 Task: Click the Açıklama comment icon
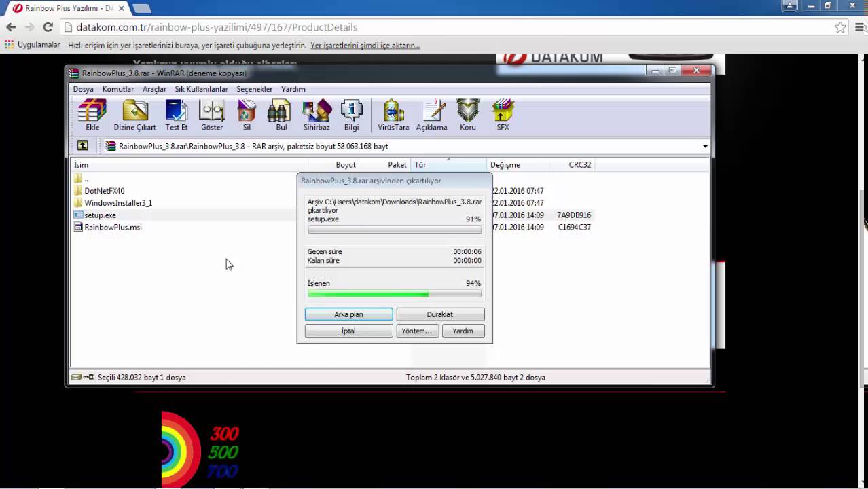[x=431, y=115]
